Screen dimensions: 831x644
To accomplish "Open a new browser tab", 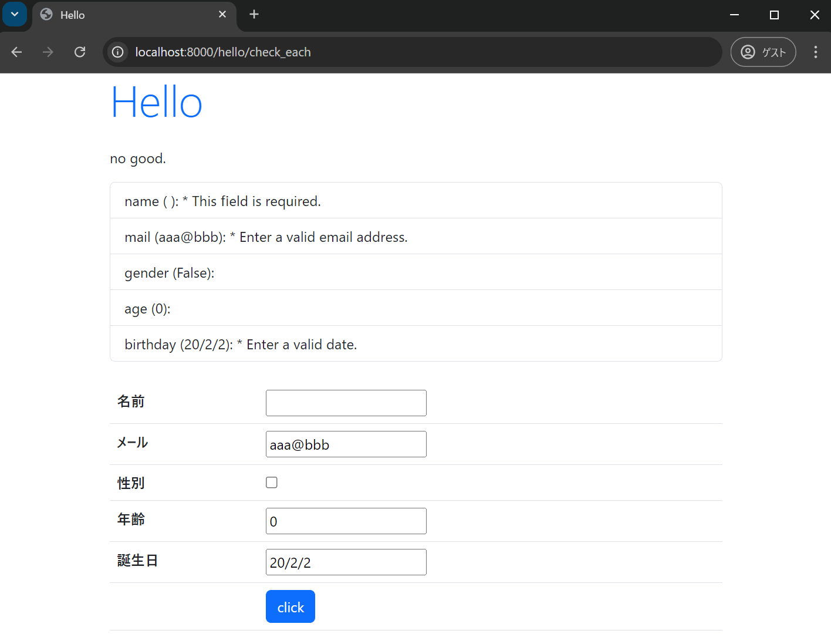I will click(254, 14).
